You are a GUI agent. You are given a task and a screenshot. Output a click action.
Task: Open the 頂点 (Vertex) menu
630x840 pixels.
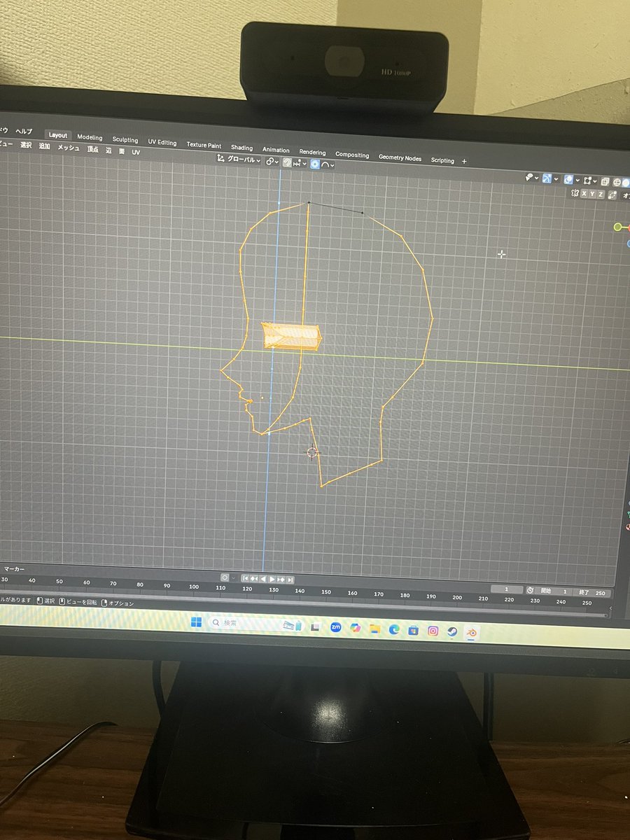(92, 149)
